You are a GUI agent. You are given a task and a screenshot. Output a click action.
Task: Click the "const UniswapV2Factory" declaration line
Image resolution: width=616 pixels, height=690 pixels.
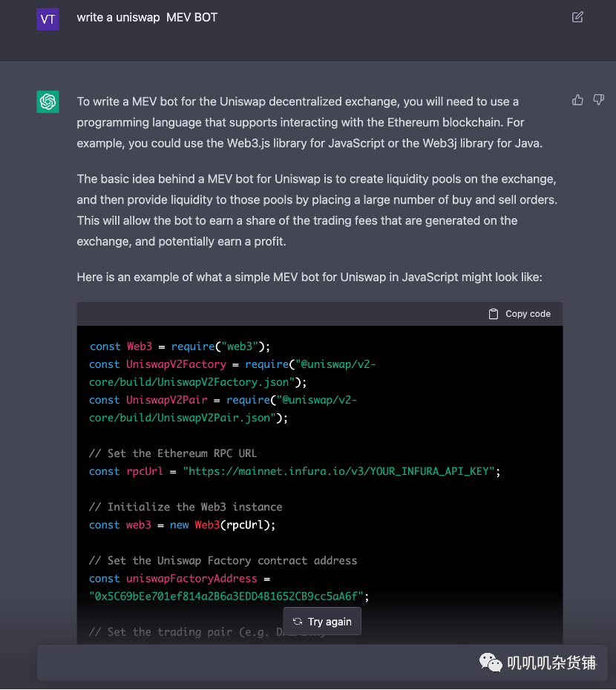click(232, 373)
